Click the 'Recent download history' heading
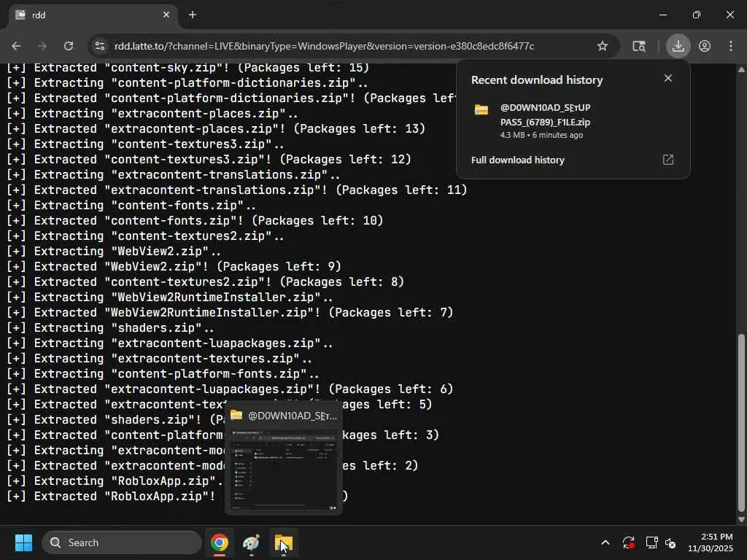The image size is (747, 560). 537,80
